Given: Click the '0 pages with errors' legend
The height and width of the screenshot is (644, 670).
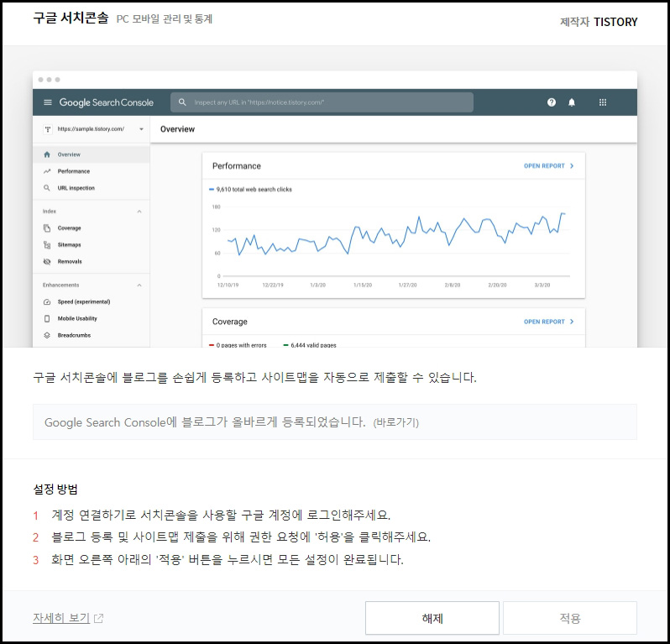Looking at the screenshot, I should (238, 345).
